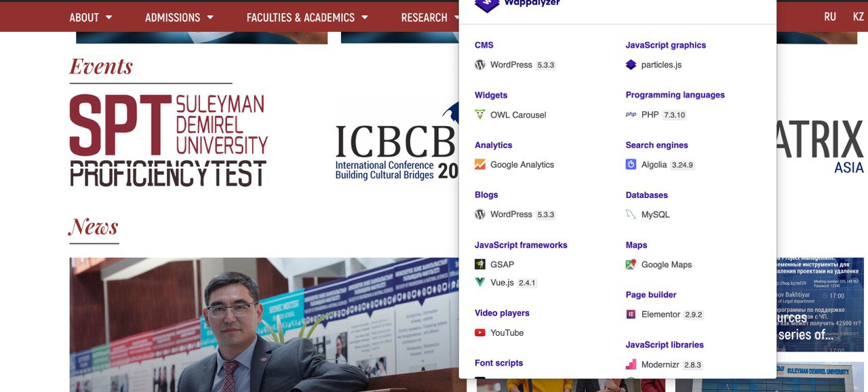Click the Google Maps pin icon

[631, 264]
